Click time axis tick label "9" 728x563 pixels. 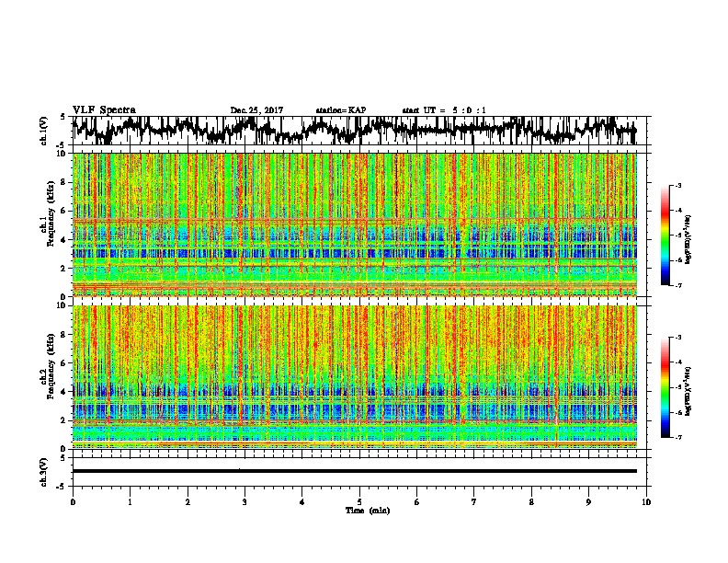tap(588, 502)
